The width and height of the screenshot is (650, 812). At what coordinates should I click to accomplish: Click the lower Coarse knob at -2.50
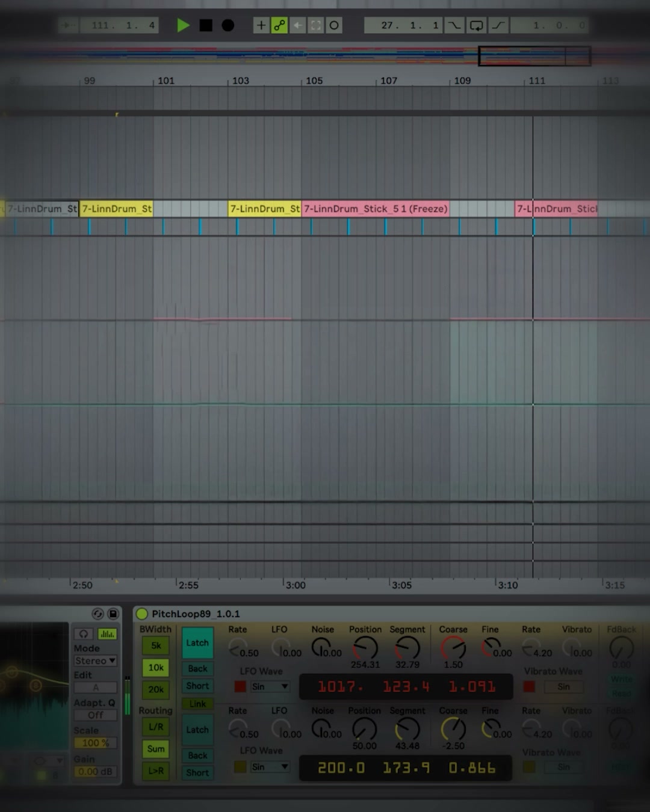pyautogui.click(x=453, y=729)
